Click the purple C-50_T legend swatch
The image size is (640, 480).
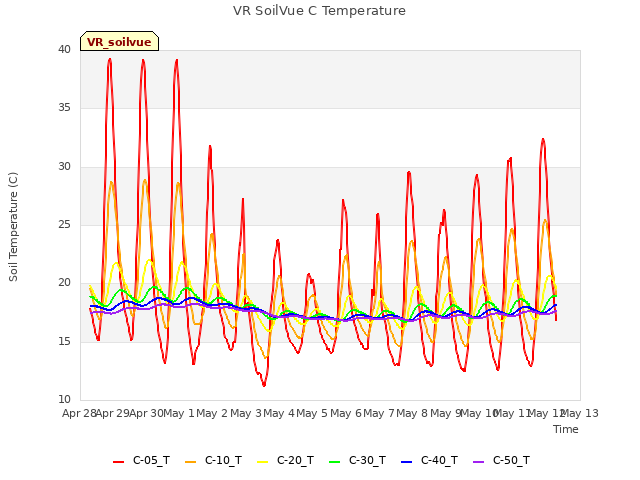pyautogui.click(x=478, y=462)
